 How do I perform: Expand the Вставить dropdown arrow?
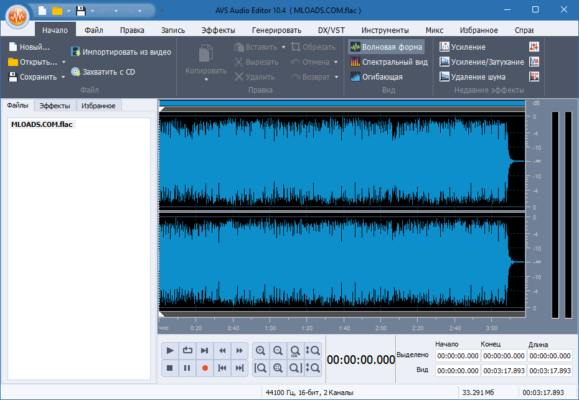(284, 47)
